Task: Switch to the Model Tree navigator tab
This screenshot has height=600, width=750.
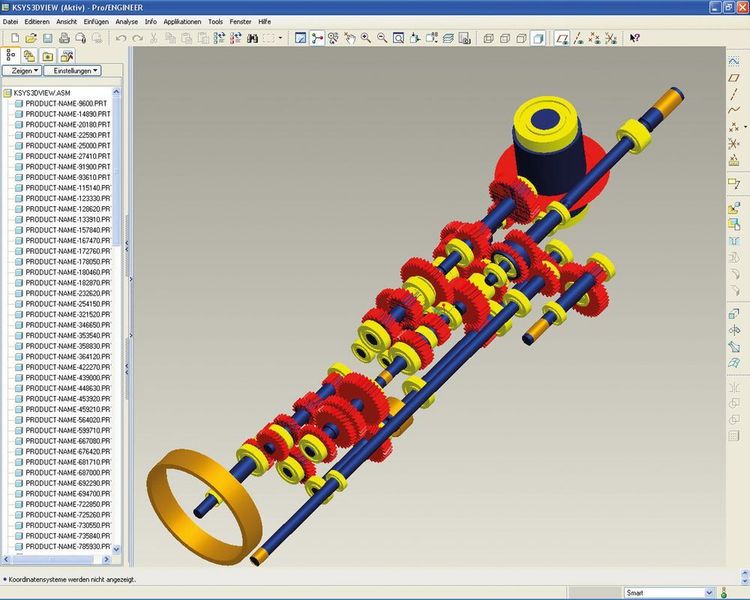Action: 10,56
